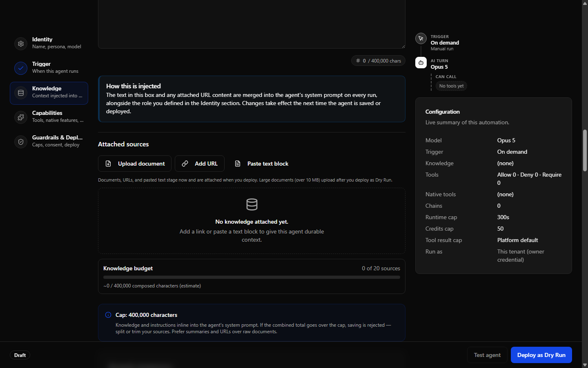The height and width of the screenshot is (368, 588).
Task: Click the empty-state database icon
Action: (x=252, y=204)
